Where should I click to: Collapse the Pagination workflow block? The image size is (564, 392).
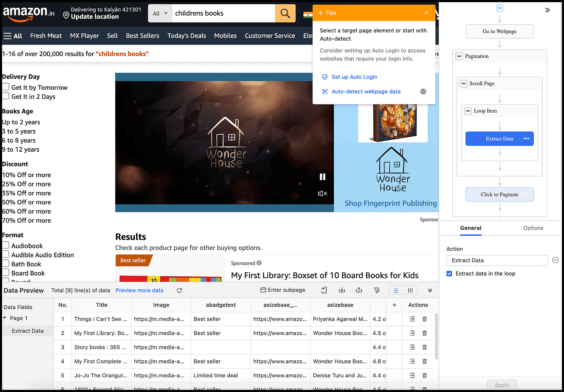point(459,56)
